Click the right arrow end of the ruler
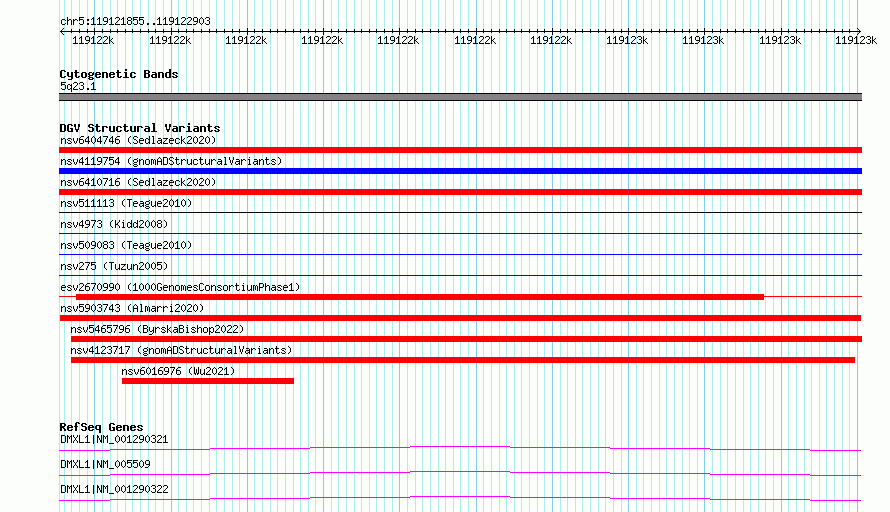The height and width of the screenshot is (512, 890). 858,31
